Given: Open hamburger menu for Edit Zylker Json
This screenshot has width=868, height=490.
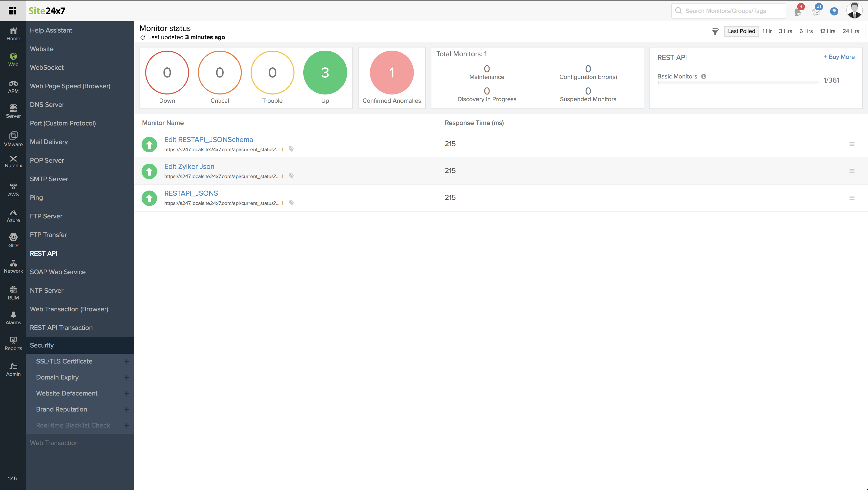Looking at the screenshot, I should click(x=851, y=171).
